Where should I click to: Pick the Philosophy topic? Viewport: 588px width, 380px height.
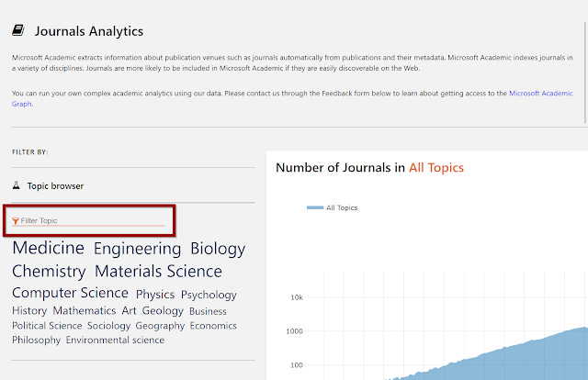[x=37, y=341]
